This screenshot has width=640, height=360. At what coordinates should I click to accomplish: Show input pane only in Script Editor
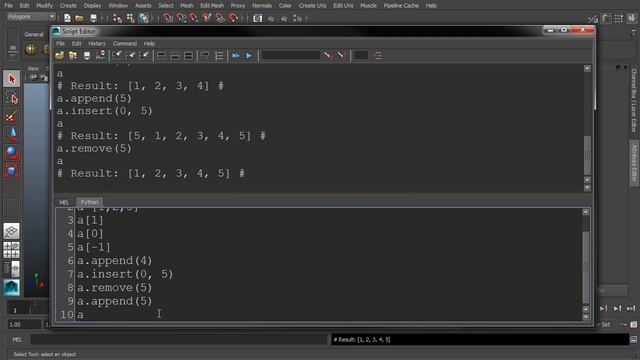[175, 56]
